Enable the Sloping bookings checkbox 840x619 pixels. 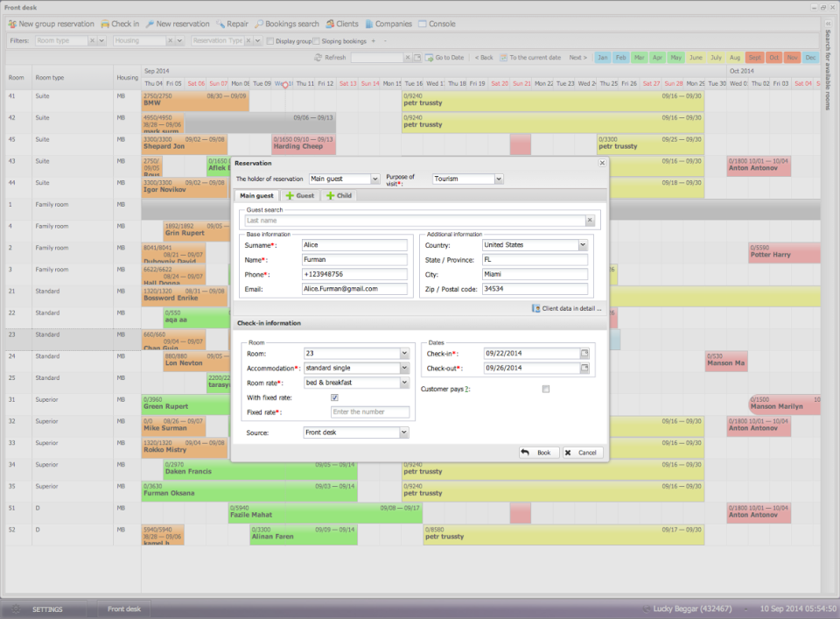coord(316,41)
